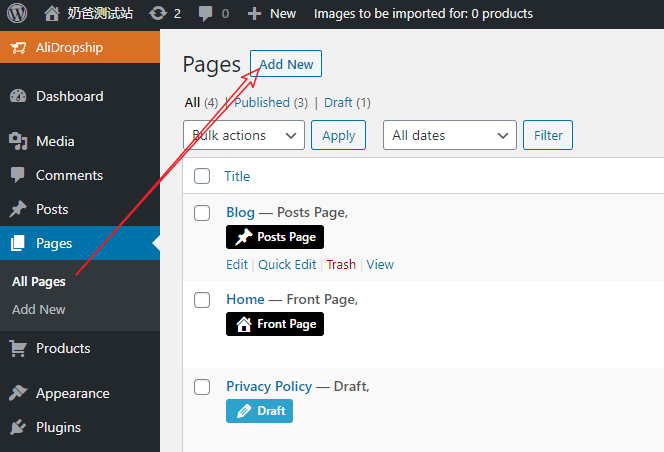Select Add New under Pages submenu
The height and width of the screenshot is (452, 664).
(x=39, y=309)
